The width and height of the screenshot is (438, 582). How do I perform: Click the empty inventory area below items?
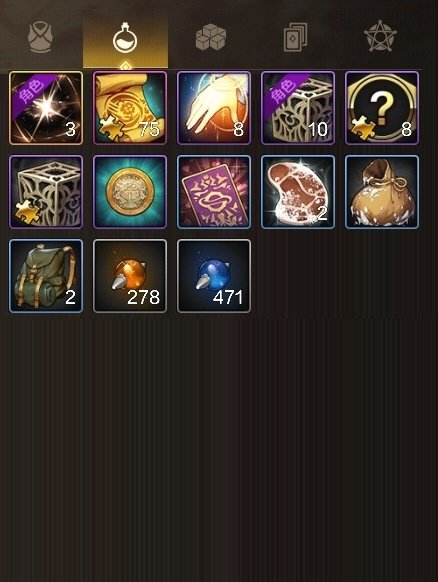click(x=219, y=445)
